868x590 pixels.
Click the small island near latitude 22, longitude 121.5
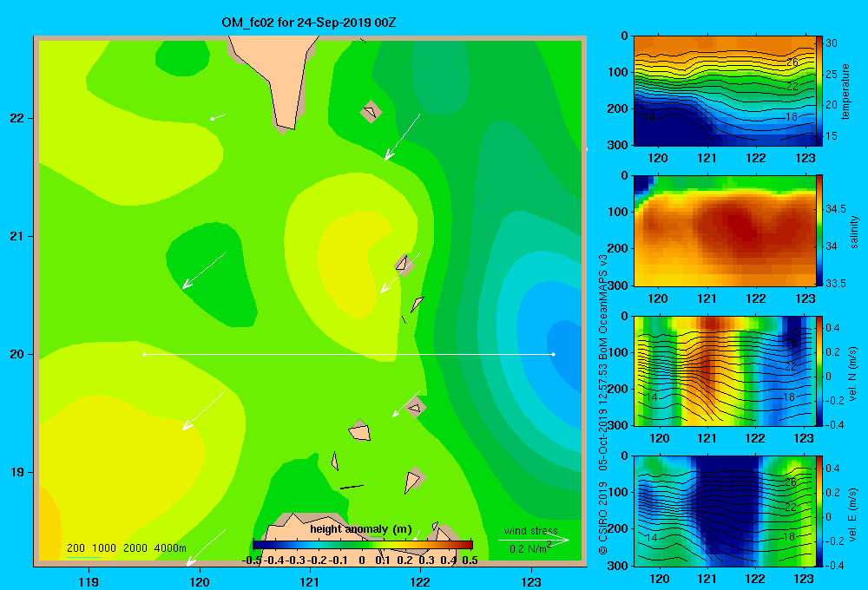(371, 112)
